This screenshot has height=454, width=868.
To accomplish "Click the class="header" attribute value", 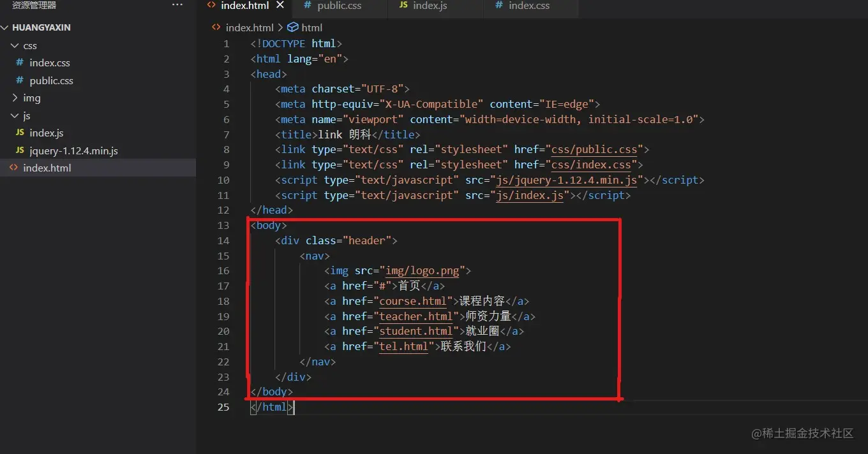I will pos(367,241).
